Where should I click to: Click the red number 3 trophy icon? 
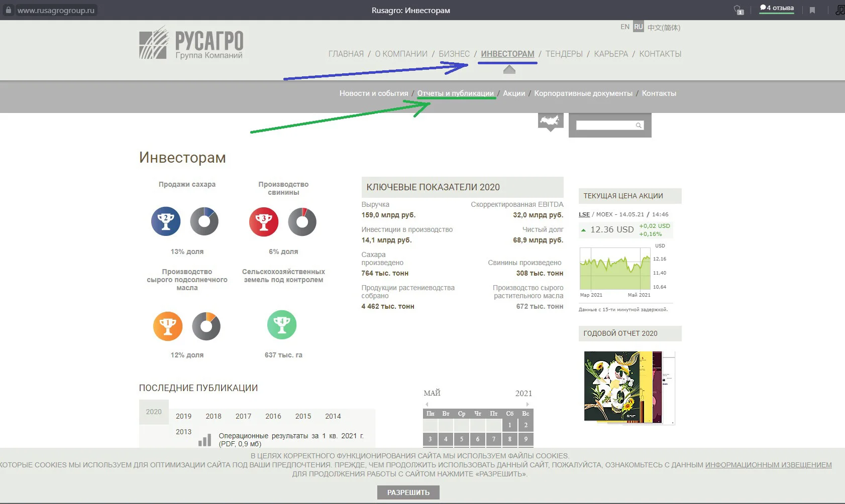coord(264,221)
